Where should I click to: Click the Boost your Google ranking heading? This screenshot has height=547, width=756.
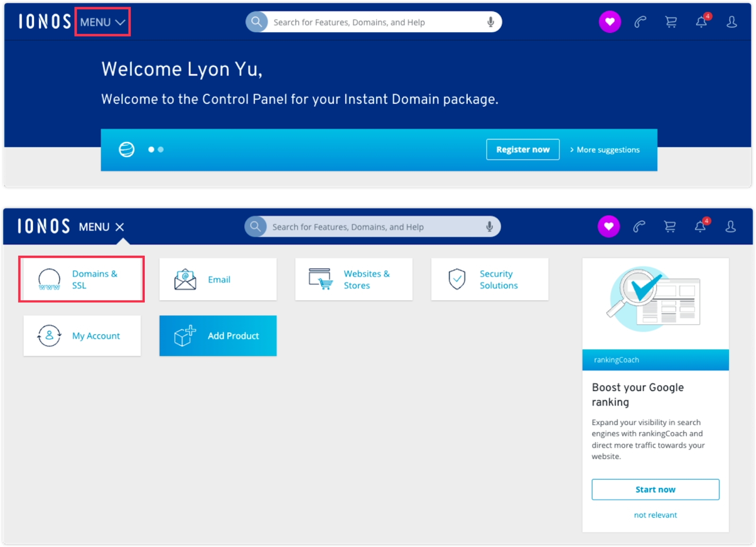pyautogui.click(x=638, y=395)
